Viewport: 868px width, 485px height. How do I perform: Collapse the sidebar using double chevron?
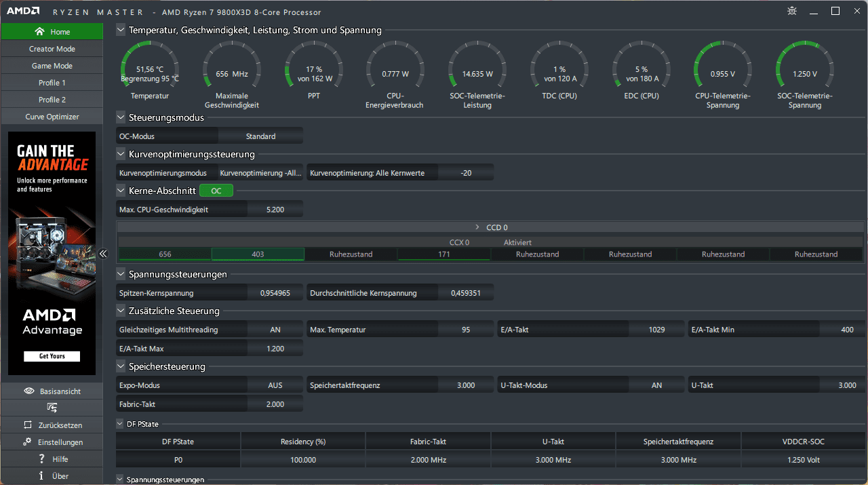pyautogui.click(x=103, y=254)
